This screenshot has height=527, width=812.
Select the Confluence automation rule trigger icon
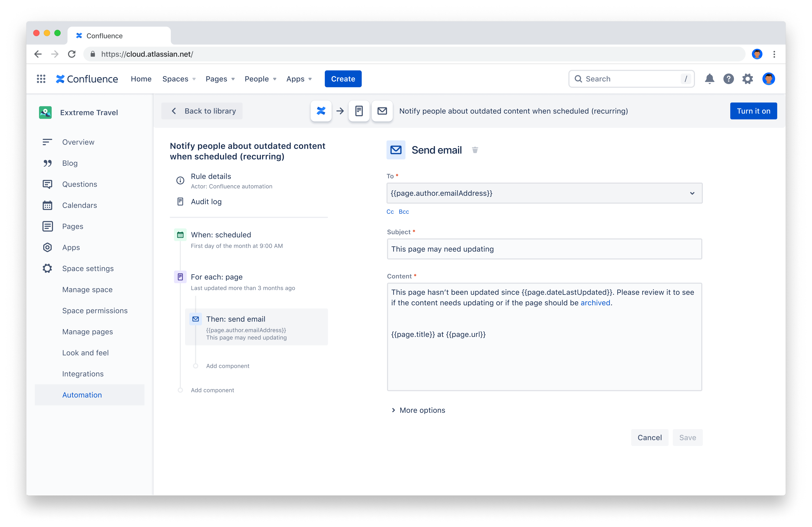pos(321,111)
